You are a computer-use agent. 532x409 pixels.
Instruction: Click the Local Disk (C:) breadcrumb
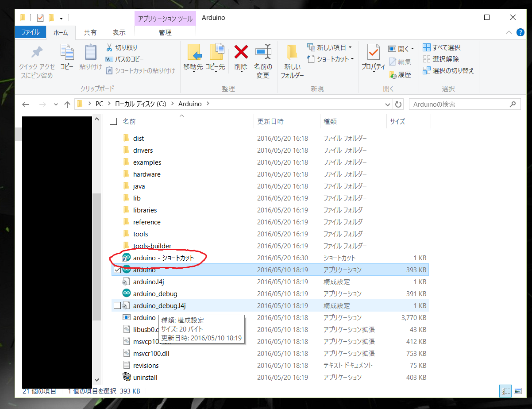pos(140,104)
